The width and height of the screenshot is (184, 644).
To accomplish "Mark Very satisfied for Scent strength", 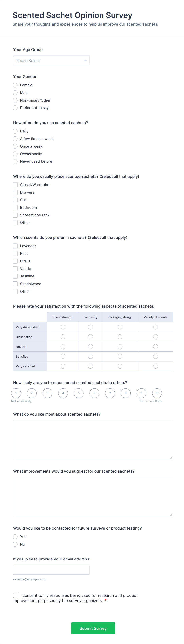I will (x=63, y=366).
